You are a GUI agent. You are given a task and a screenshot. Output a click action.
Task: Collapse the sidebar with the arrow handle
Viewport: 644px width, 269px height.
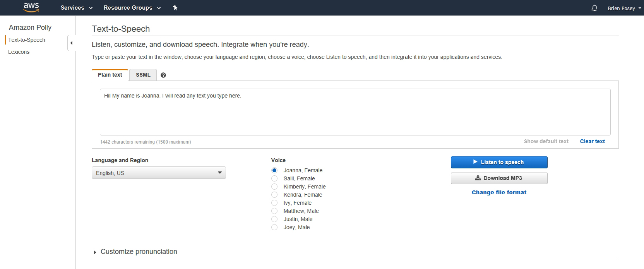(x=71, y=43)
